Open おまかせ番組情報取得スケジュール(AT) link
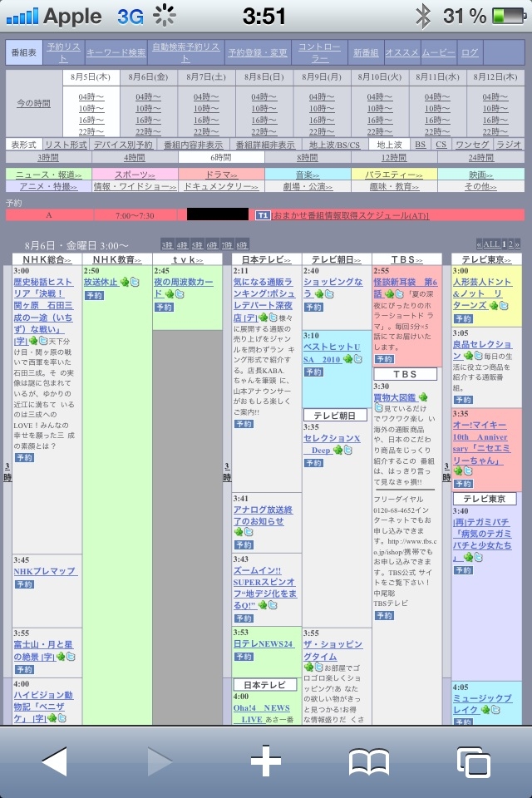This screenshot has height=798, width=532. pyautogui.click(x=350, y=215)
